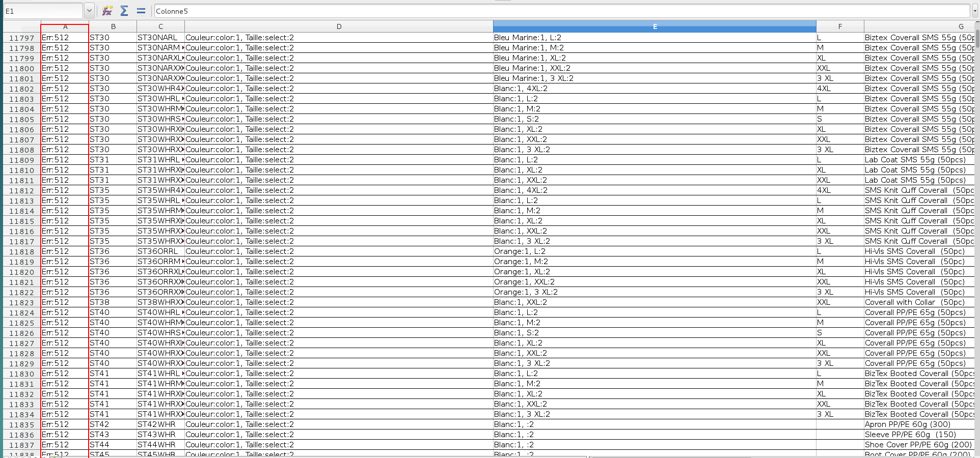The height and width of the screenshot is (458, 980).
Task: Select the highlighted column E header
Action: pos(654,26)
